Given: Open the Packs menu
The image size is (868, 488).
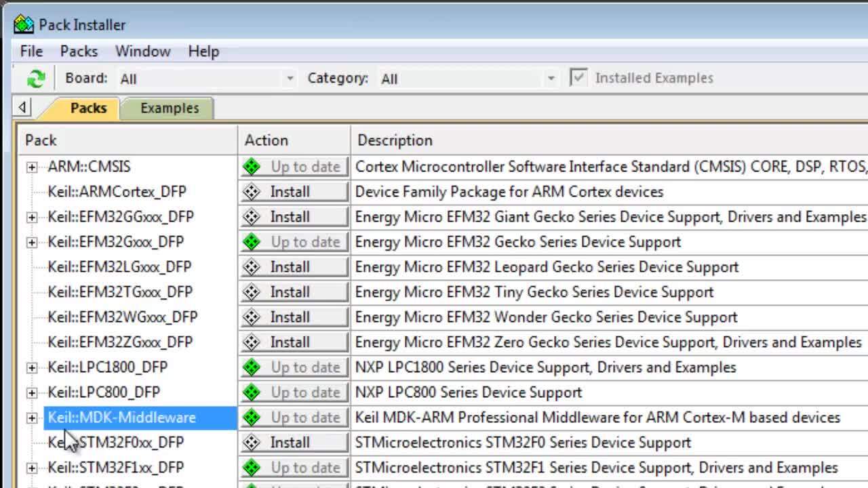Looking at the screenshot, I should click(x=79, y=52).
